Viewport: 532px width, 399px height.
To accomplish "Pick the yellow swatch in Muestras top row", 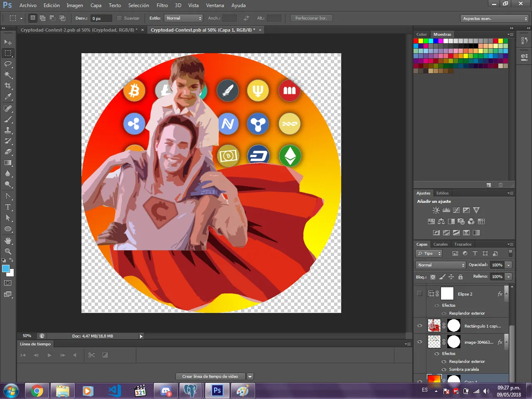I will 421,41.
